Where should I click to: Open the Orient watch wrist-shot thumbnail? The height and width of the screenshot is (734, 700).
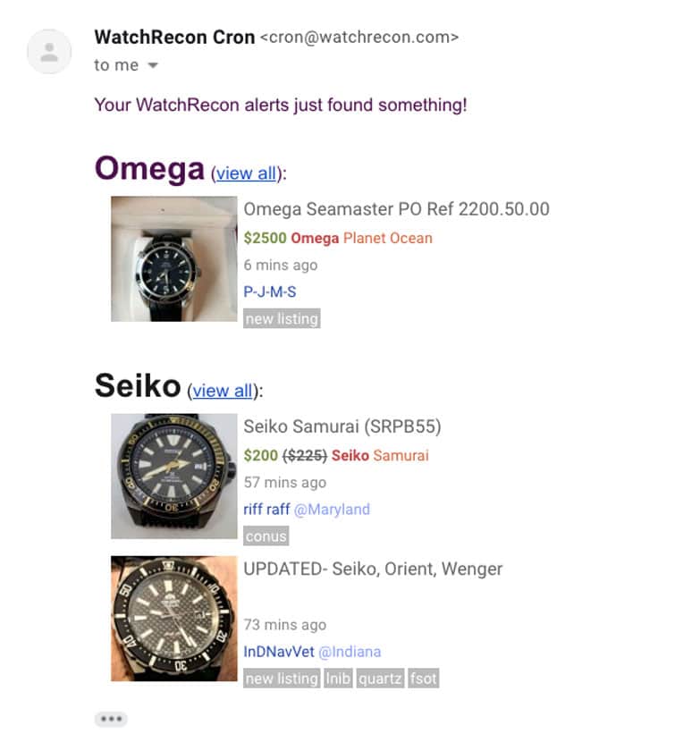[174, 619]
